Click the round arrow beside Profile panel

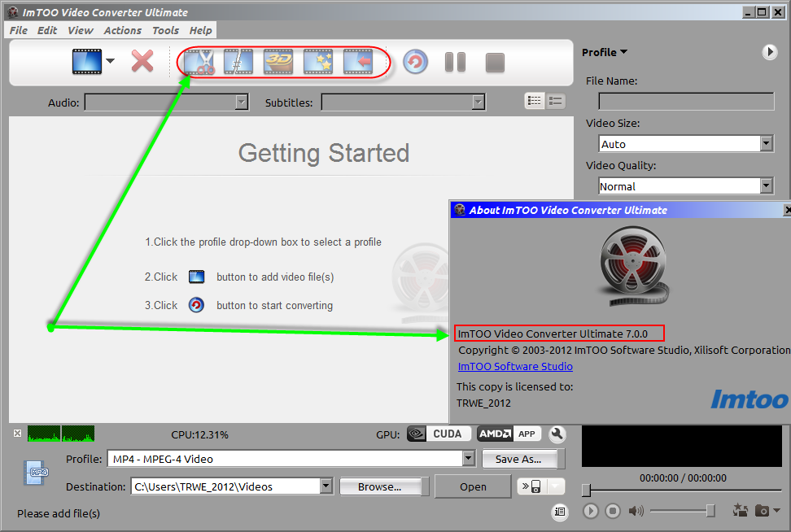pyautogui.click(x=769, y=52)
